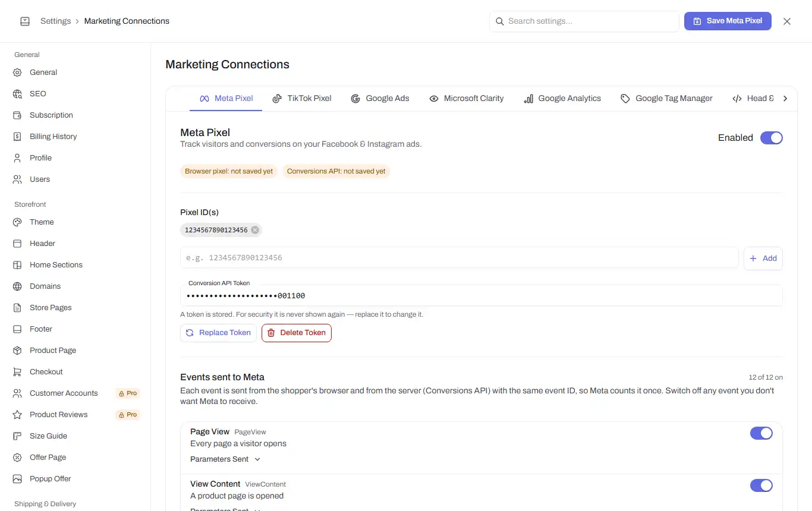Click the Add pixel ID button
Screen dimensions: 812x511
coord(763,258)
